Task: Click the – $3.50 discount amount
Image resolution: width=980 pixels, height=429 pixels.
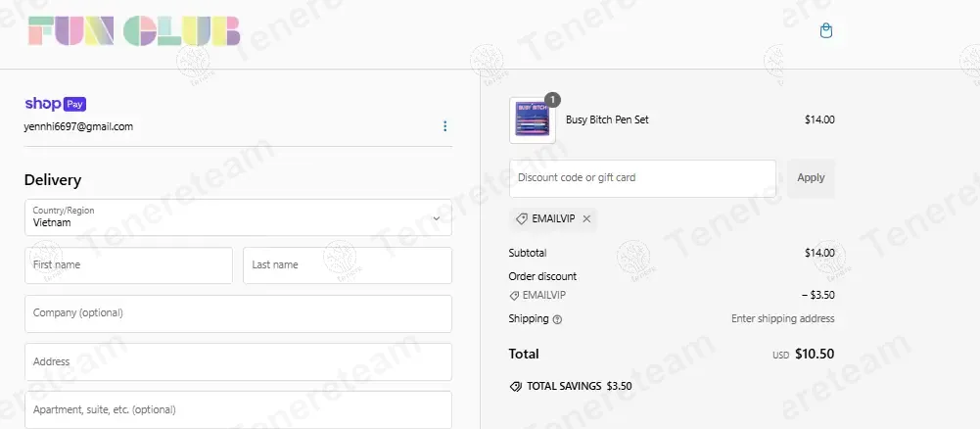Action: coord(817,295)
